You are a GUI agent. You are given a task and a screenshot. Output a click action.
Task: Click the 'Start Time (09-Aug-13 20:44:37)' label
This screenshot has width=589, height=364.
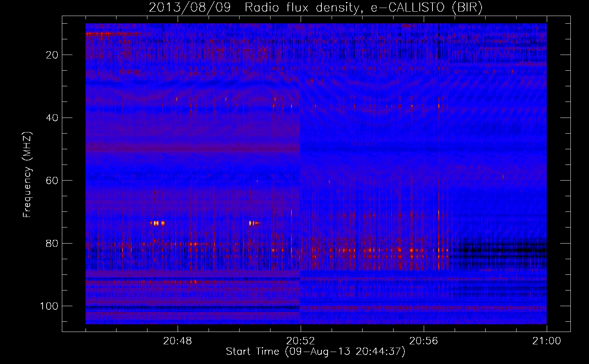[316, 352]
